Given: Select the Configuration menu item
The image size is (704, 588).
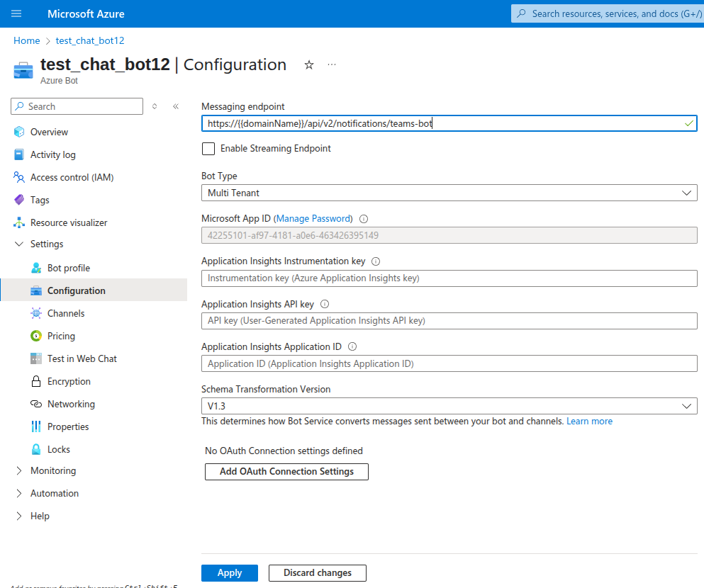Looking at the screenshot, I should point(77,290).
